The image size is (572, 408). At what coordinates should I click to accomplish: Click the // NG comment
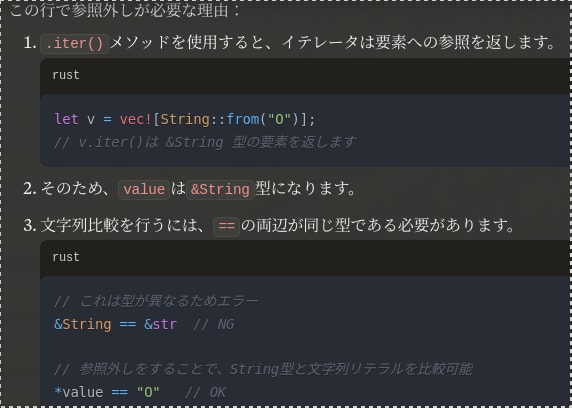213,324
